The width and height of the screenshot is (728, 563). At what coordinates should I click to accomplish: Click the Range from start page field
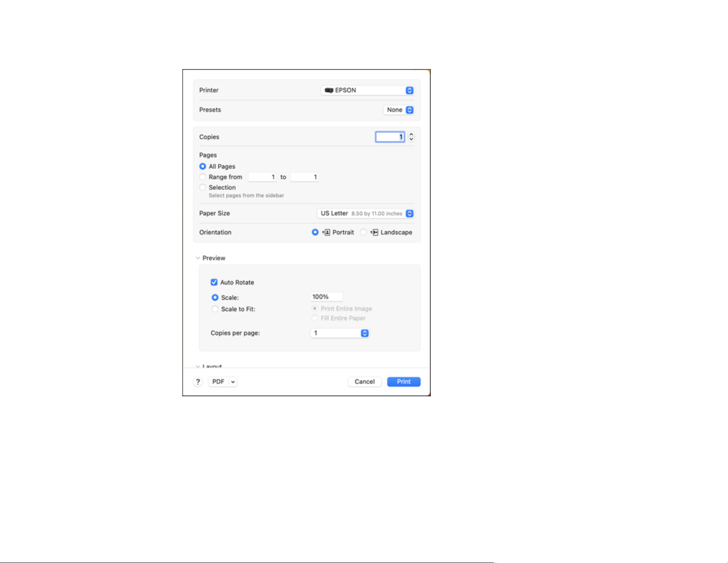(262, 177)
